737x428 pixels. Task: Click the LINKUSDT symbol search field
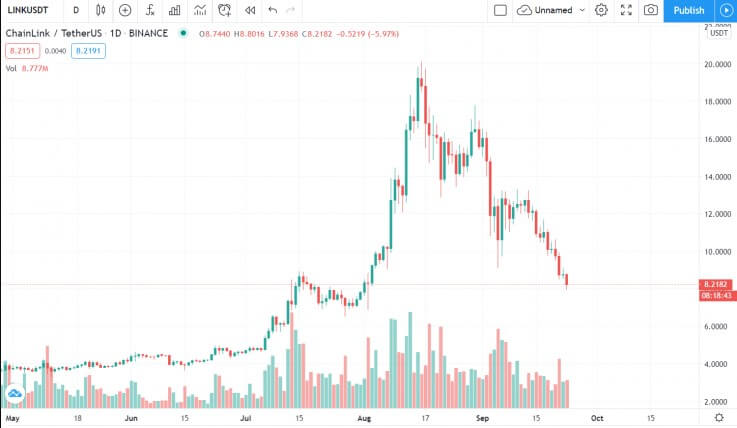pyautogui.click(x=28, y=10)
